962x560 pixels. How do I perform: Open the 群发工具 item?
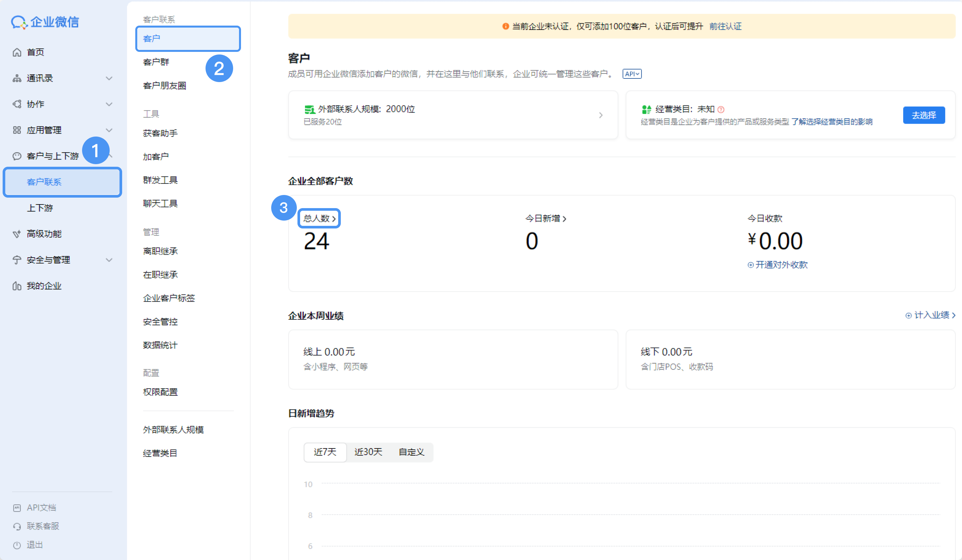(x=160, y=180)
